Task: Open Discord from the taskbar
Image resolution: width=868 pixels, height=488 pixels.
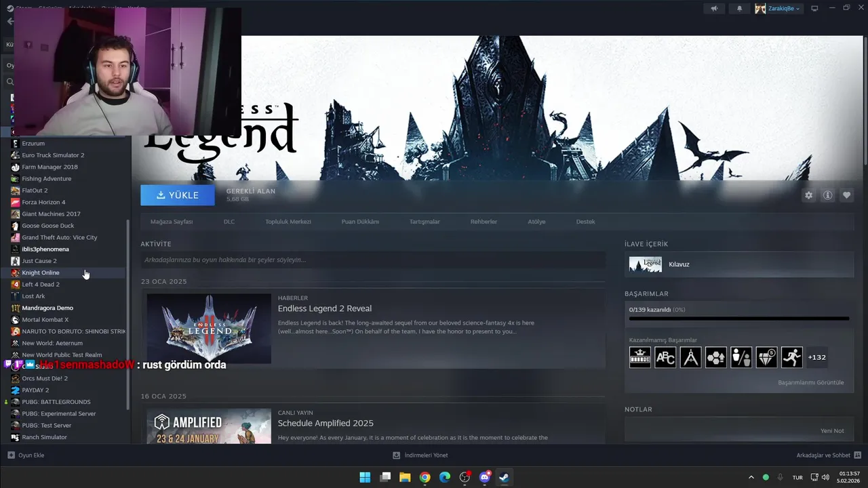Action: click(x=485, y=477)
